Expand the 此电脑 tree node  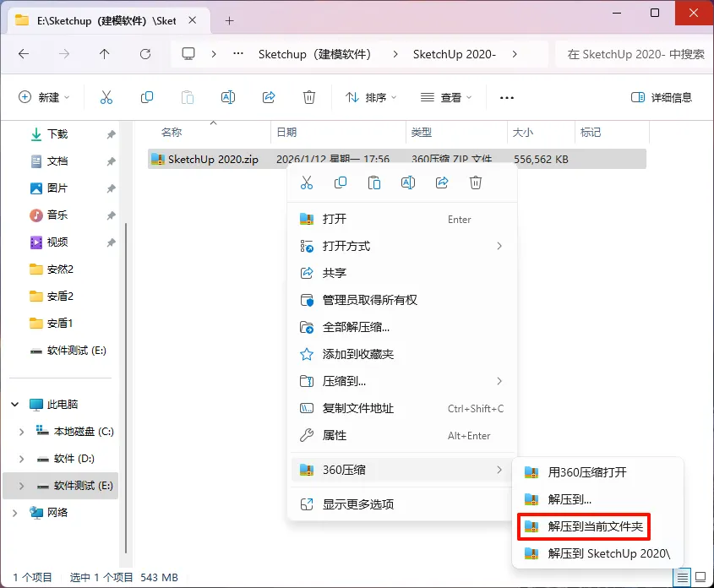point(15,404)
